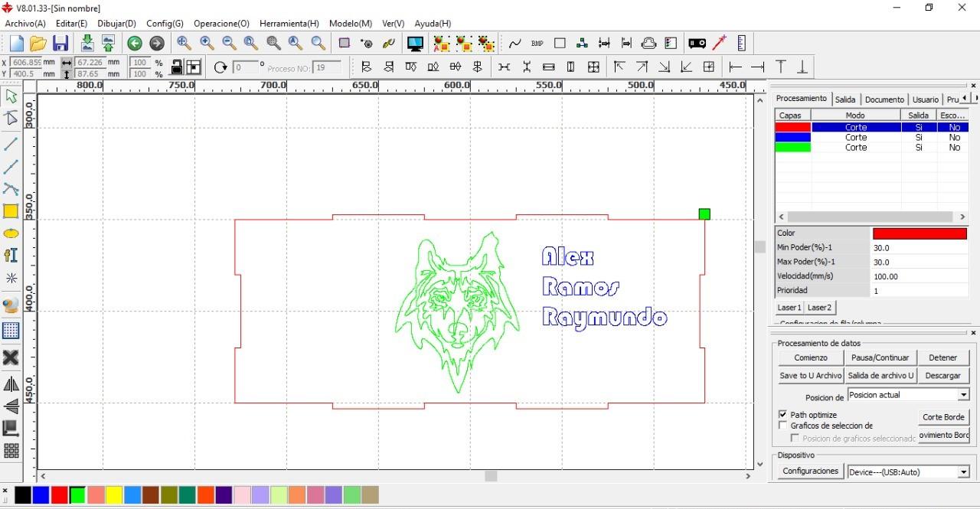Viewport: 980px width, 509px height.
Task: Click the Detener button
Action: pyautogui.click(x=942, y=357)
